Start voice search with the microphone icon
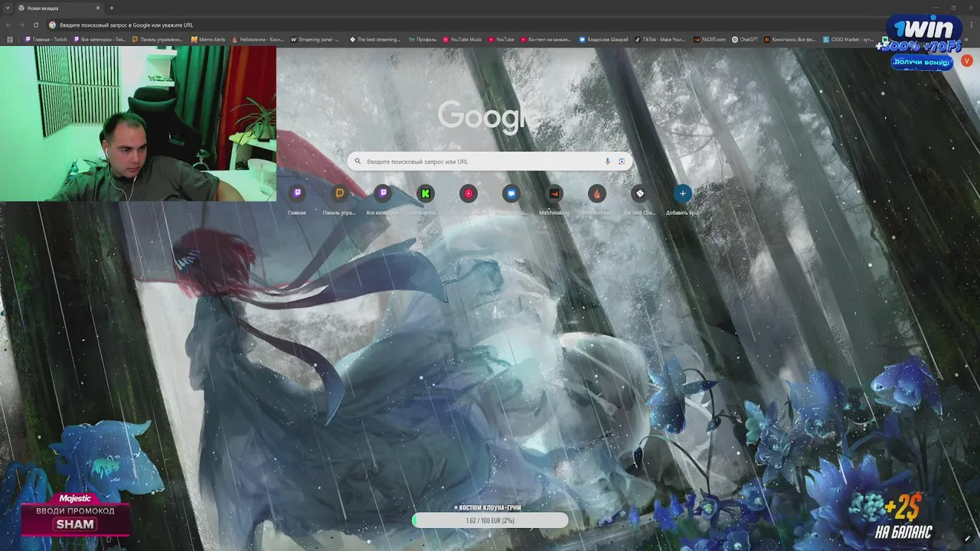Screen dimensions: 980x551 (x=608, y=161)
